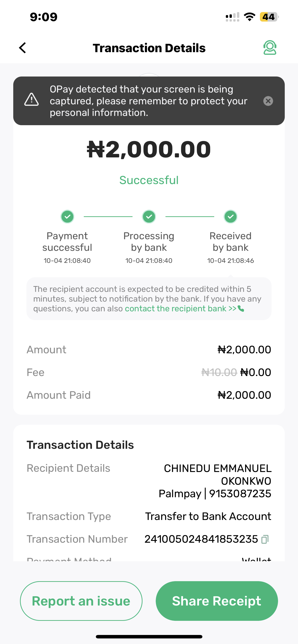Tap the transaction number 241005024841853235
The height and width of the screenshot is (644, 298).
(201, 539)
